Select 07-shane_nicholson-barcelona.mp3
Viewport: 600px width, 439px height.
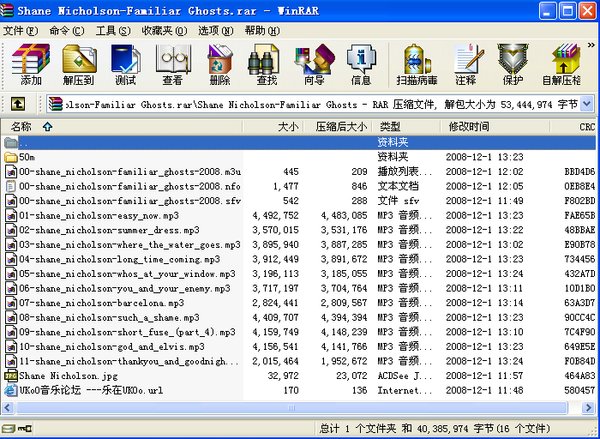coord(102,303)
